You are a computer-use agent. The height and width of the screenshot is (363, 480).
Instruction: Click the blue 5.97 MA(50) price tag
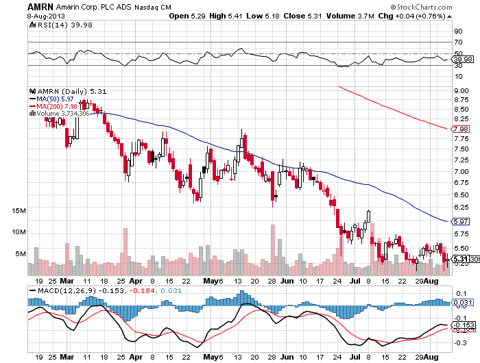click(460, 221)
